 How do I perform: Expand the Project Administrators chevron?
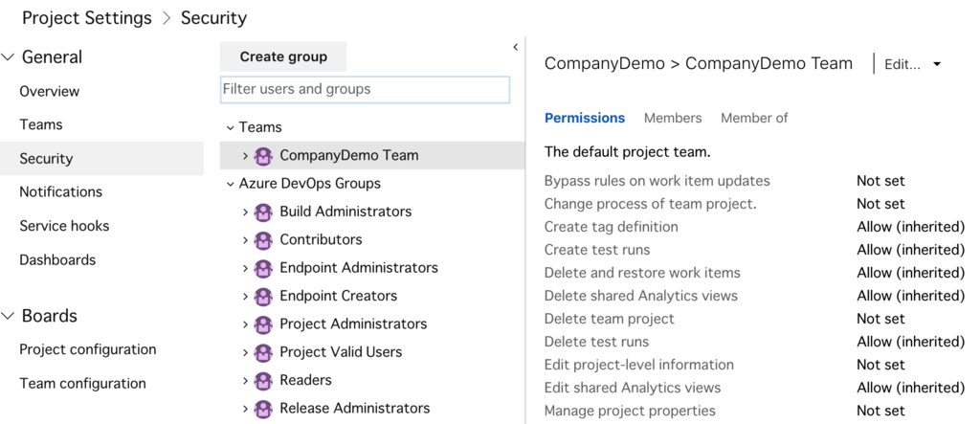coord(246,324)
